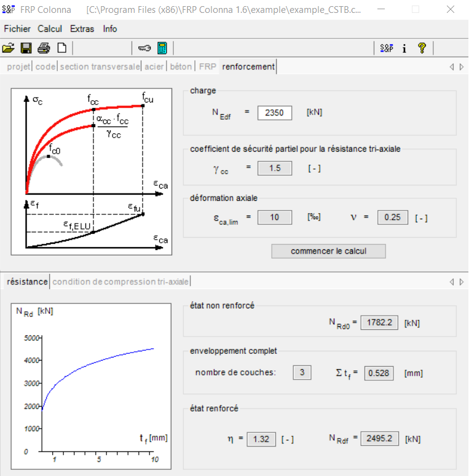Viewport: 469px width, 476px height.
Task: Click the info 'i' toolbar icon
Action: (x=404, y=49)
